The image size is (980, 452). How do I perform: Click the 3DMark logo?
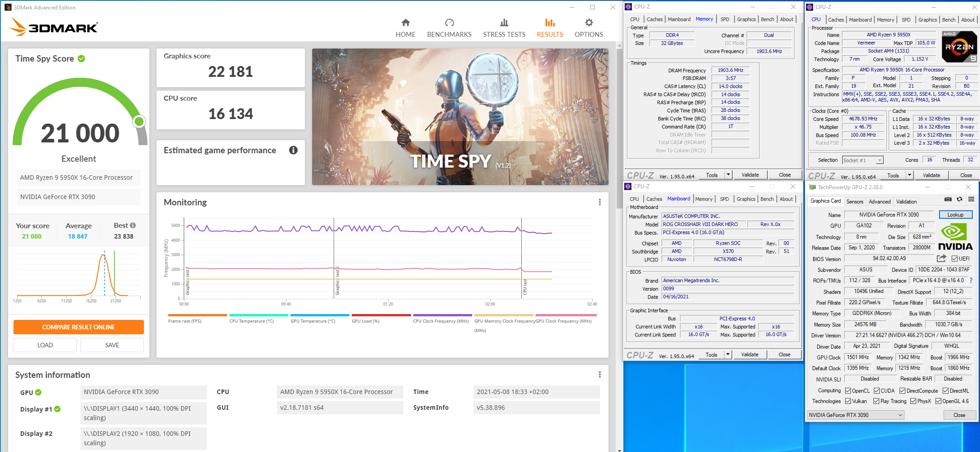coord(54,27)
